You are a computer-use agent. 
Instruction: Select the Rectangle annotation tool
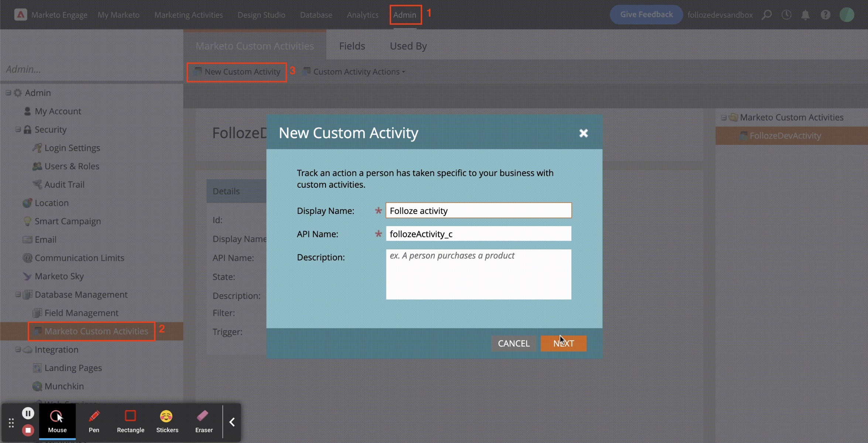coord(130,422)
